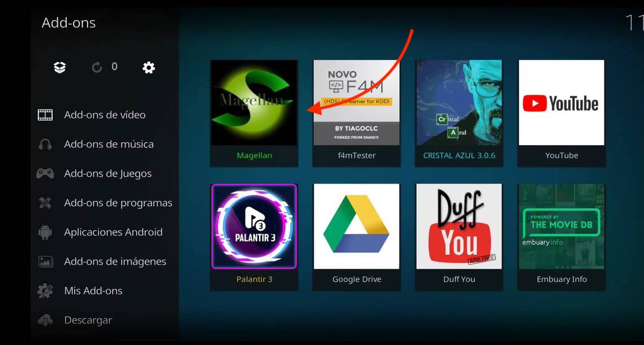Open the Palantir 3 add-on thumbnail
Screen dimensions: 644x345
254,226
